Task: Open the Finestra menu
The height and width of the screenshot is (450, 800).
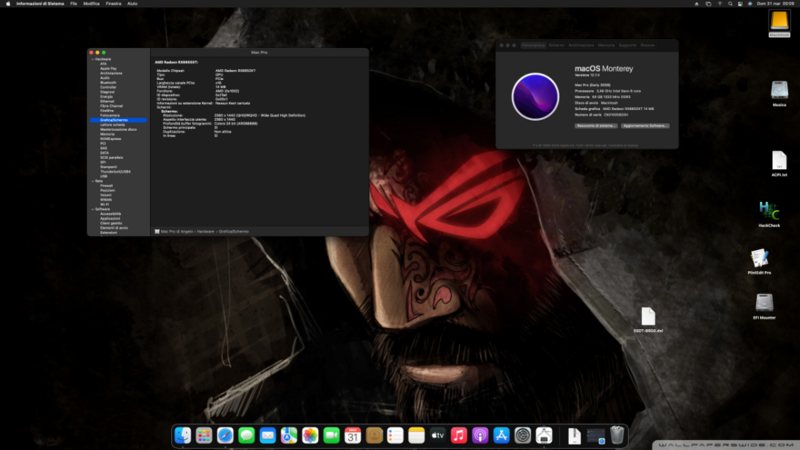Action: pyautogui.click(x=113, y=4)
